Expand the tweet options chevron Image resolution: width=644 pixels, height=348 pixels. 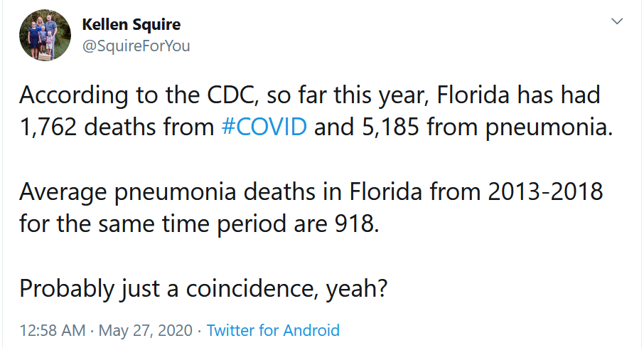617,21
